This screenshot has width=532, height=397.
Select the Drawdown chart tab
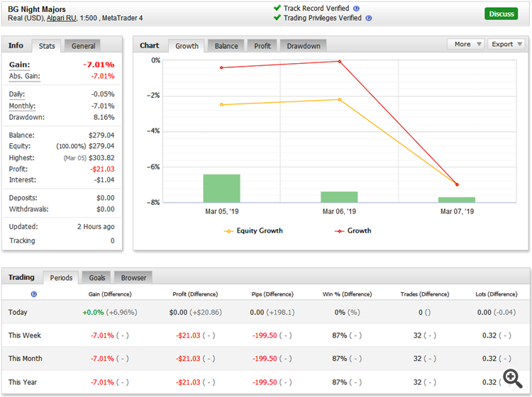(304, 46)
